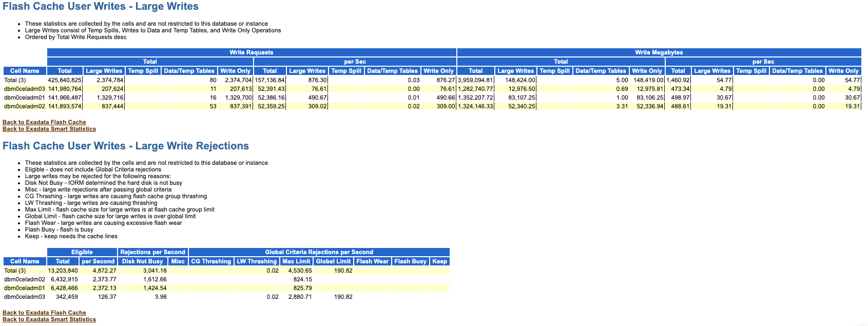Click total write requests value 425,840,825
The height and width of the screenshot is (326, 868).
tap(65, 80)
